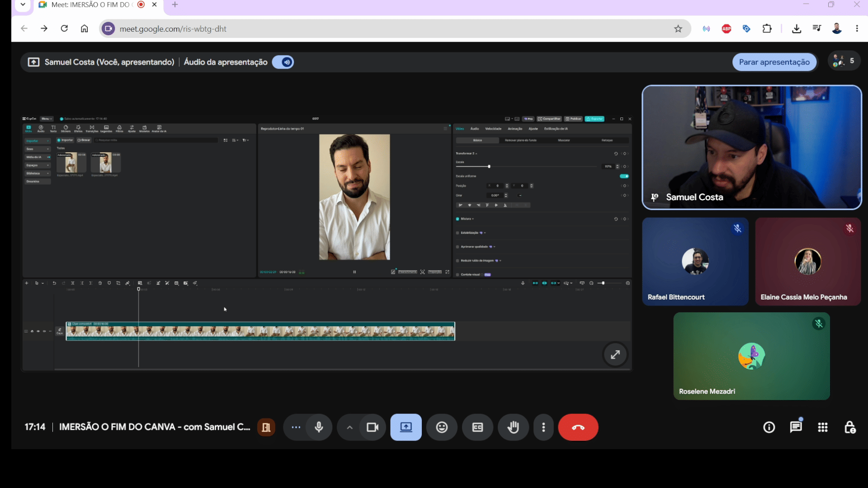Open the three-dot more options menu
Image resolution: width=868 pixels, height=488 pixels.
[543, 427]
